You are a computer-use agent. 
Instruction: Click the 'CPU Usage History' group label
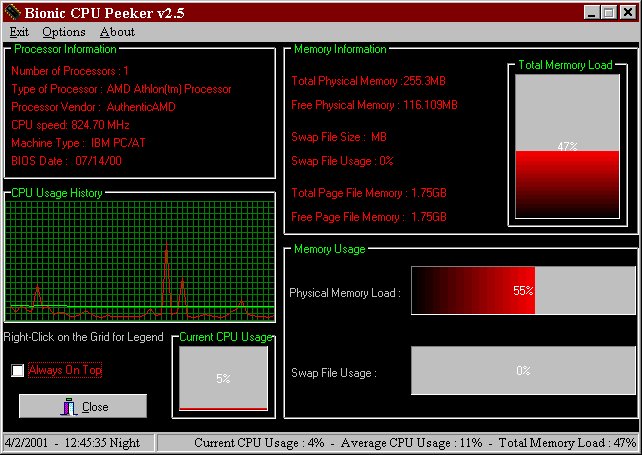(x=57, y=193)
